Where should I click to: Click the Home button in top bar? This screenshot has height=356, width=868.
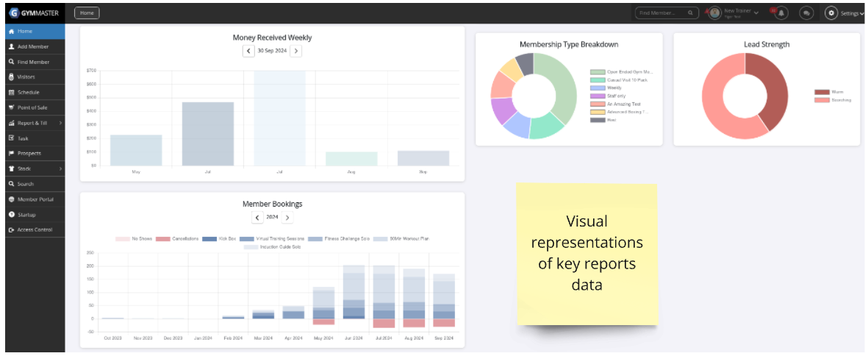pos(87,13)
